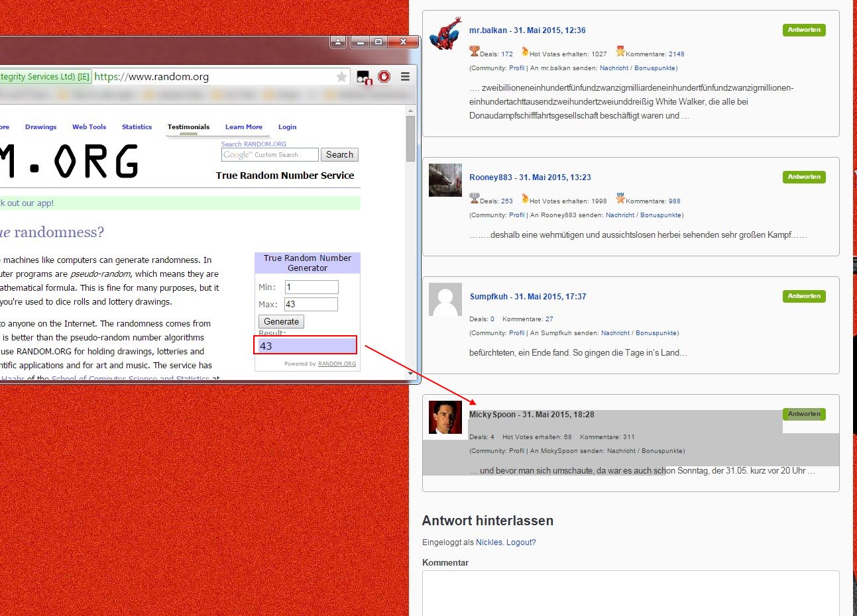857x616 pixels.
Task: Select the Learn More navigation item
Action: tap(243, 127)
